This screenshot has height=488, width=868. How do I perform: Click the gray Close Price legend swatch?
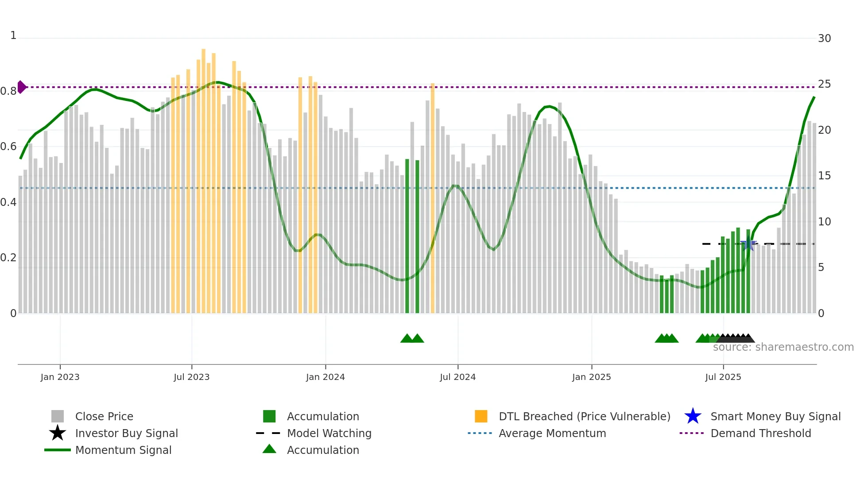point(58,416)
